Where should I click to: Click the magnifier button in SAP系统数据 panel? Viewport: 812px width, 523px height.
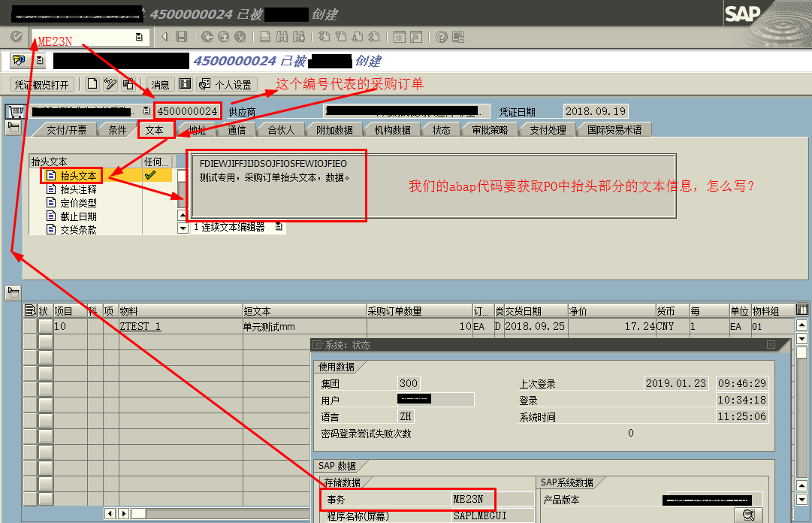coord(748,515)
